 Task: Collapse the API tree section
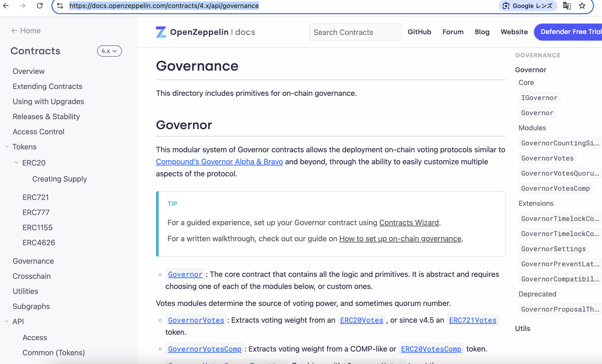pyautogui.click(x=7, y=321)
